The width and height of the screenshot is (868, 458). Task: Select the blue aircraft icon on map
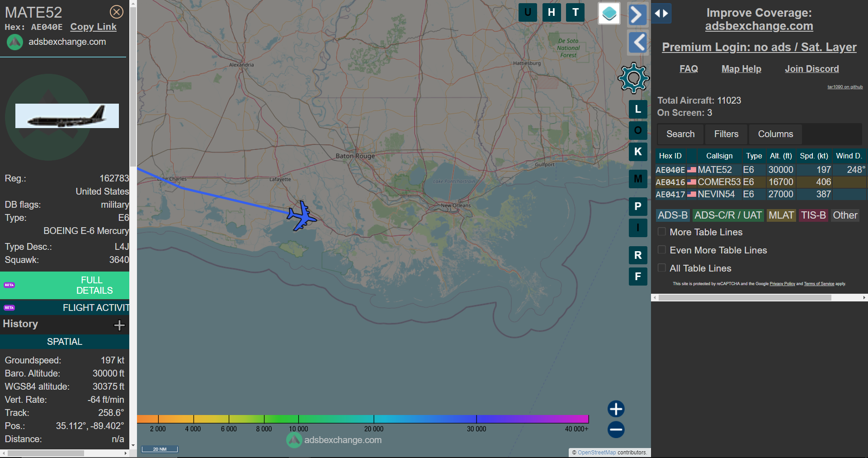(302, 216)
